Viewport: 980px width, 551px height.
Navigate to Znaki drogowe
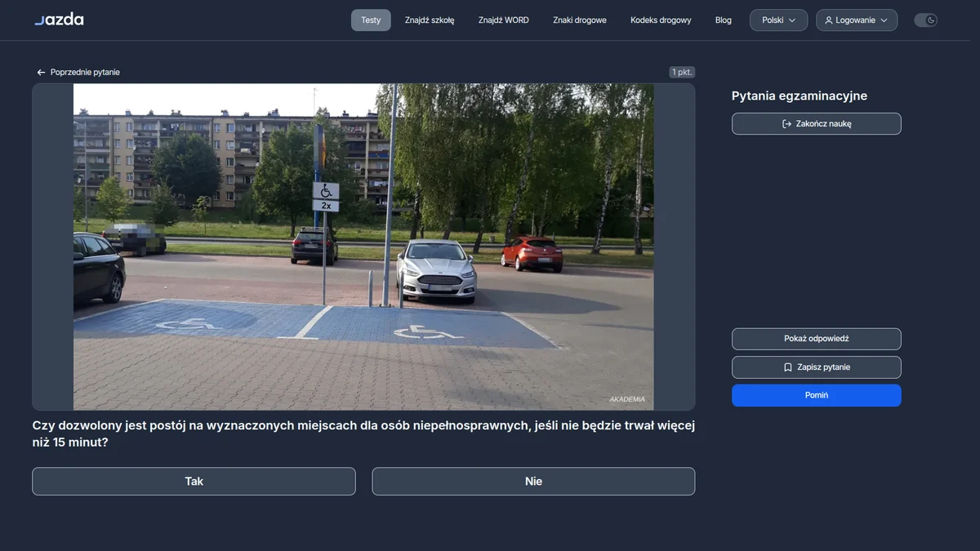[580, 20]
